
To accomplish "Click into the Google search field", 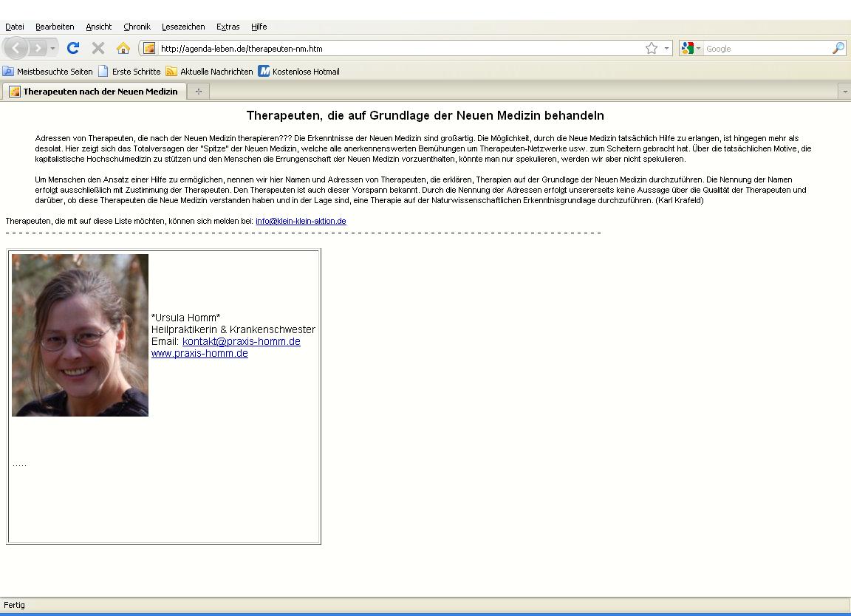I will click(765, 48).
